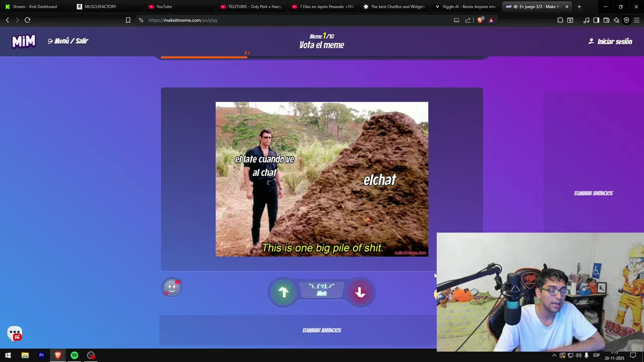Viewport: 644px width, 362px height.
Task: Open the chat bubble widget with badge 56
Action: 15,333
